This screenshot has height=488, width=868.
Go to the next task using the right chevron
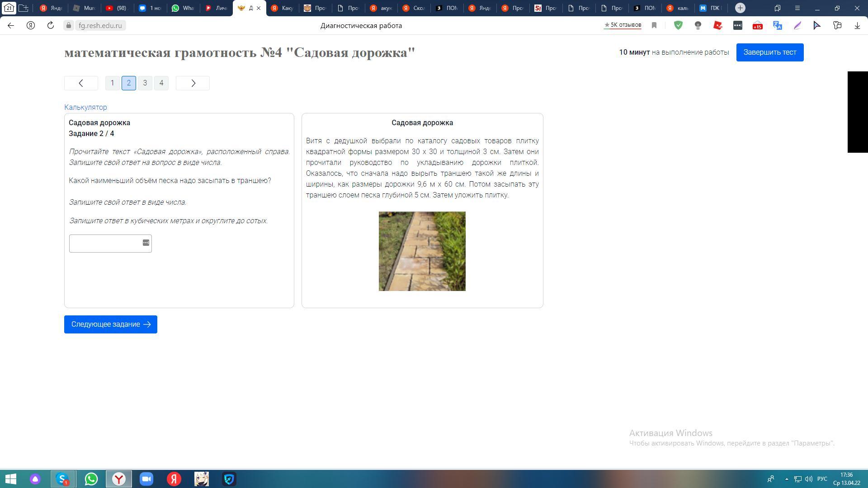pos(193,83)
